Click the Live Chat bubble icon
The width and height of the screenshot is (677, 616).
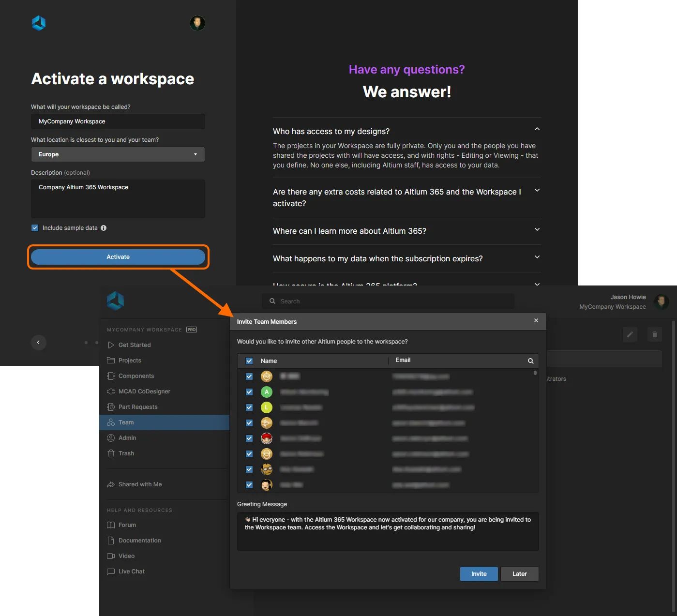pos(111,571)
